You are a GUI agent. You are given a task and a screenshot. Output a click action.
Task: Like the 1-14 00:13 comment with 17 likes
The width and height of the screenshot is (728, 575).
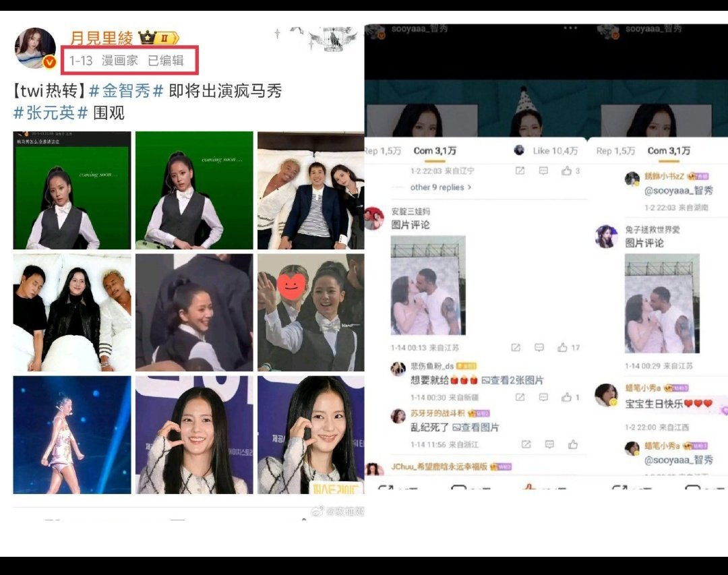[562, 347]
